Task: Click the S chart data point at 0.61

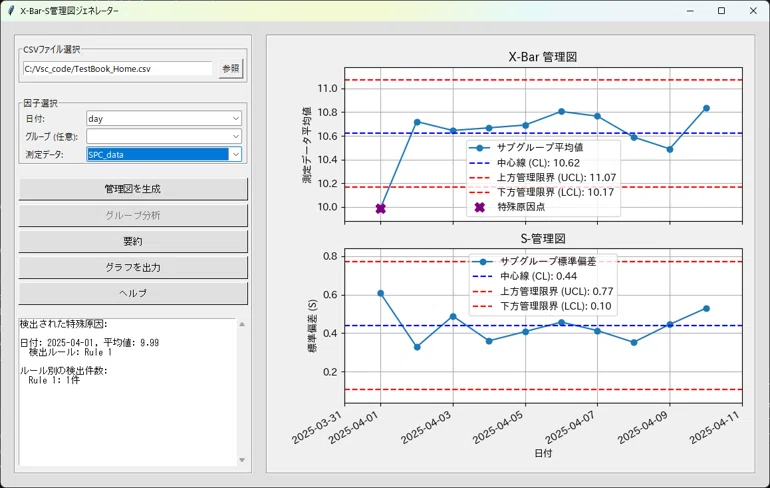Action: tap(381, 293)
